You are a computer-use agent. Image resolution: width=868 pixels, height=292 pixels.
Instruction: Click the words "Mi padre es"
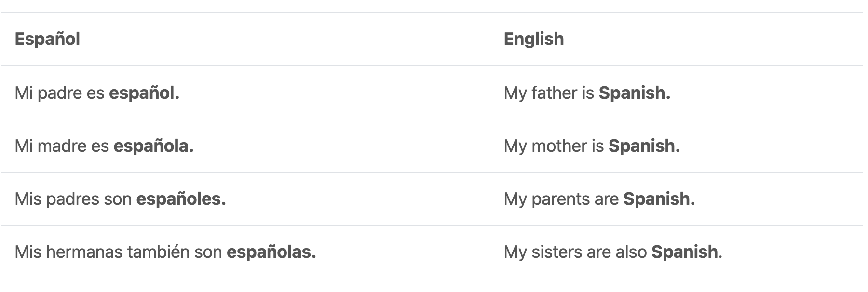pyautogui.click(x=59, y=93)
